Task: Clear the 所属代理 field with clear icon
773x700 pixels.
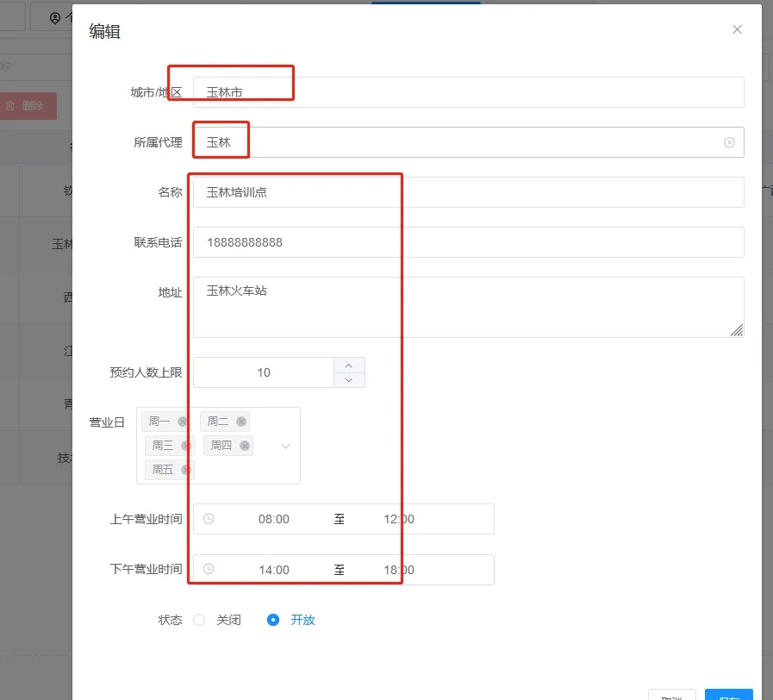Action: pos(729,142)
